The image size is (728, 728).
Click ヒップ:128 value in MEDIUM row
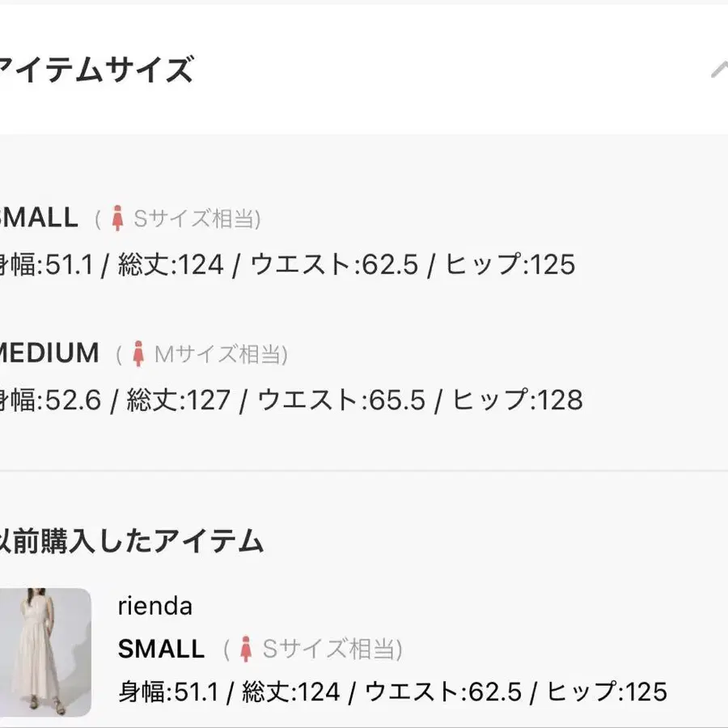point(517,400)
